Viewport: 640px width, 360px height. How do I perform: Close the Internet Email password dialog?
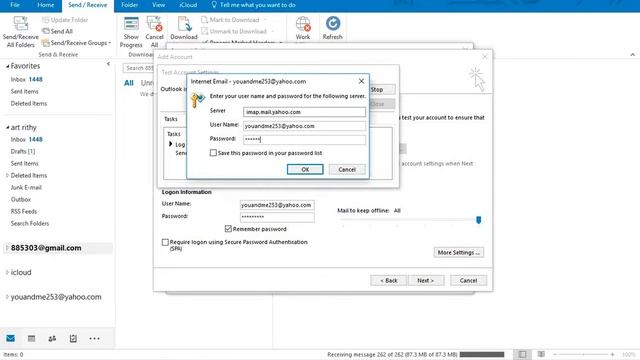pyautogui.click(x=361, y=81)
